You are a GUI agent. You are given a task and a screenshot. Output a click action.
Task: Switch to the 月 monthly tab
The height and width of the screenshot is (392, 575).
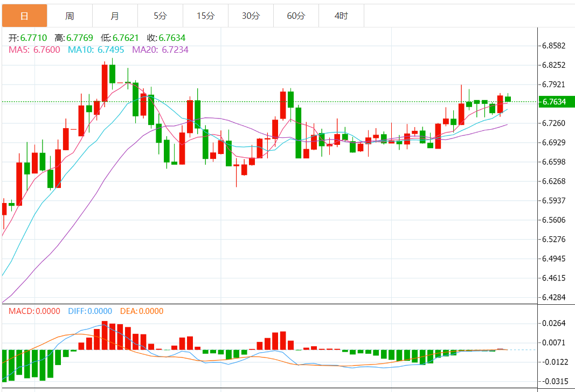click(115, 16)
